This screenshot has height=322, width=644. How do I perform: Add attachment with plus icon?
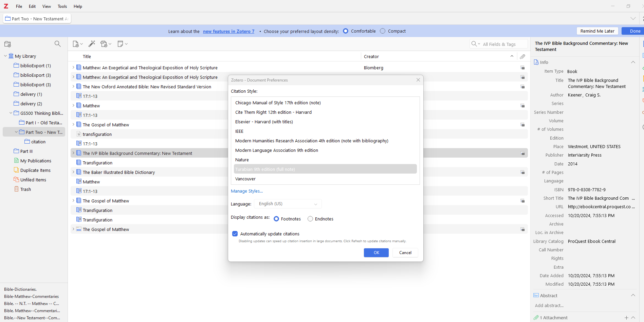[x=626, y=318]
